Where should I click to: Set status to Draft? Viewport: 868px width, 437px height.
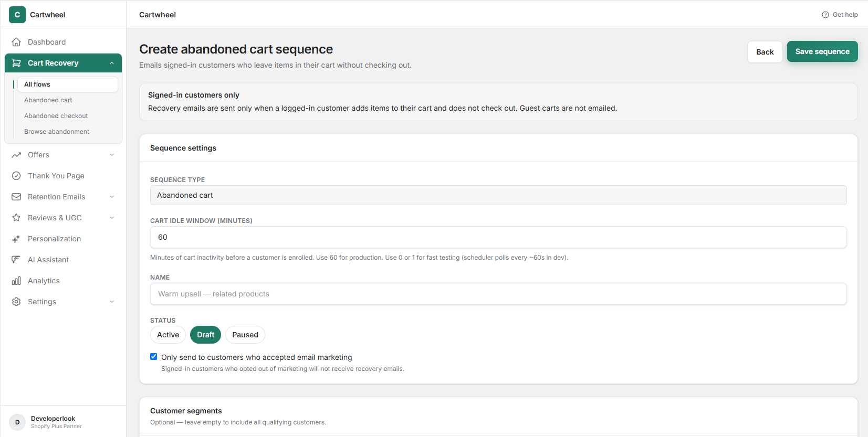tap(206, 335)
